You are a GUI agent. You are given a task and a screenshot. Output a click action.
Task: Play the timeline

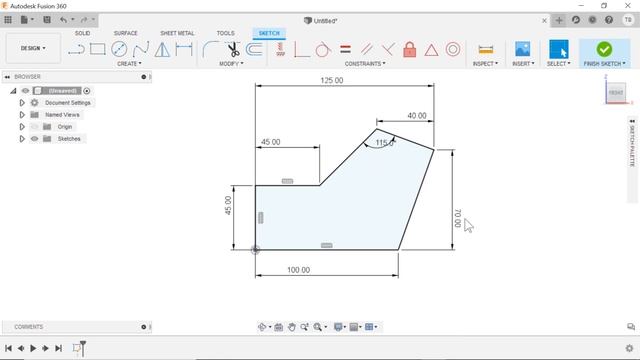click(33, 348)
